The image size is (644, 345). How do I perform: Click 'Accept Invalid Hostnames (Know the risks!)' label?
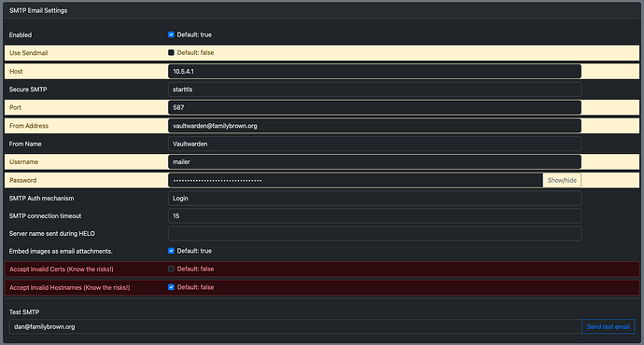pyautogui.click(x=69, y=287)
